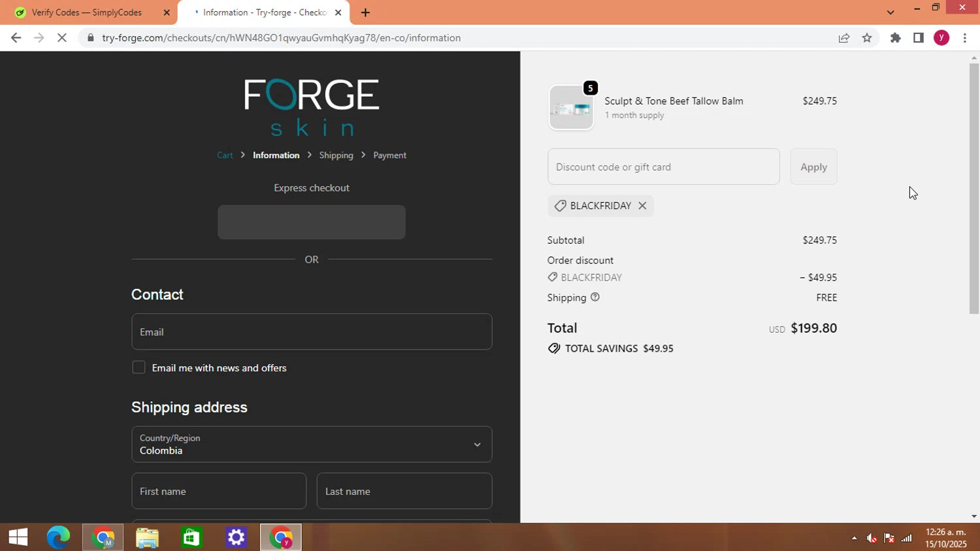Open the Settings gear app in taskbar
The height and width of the screenshot is (551, 980).
236,537
